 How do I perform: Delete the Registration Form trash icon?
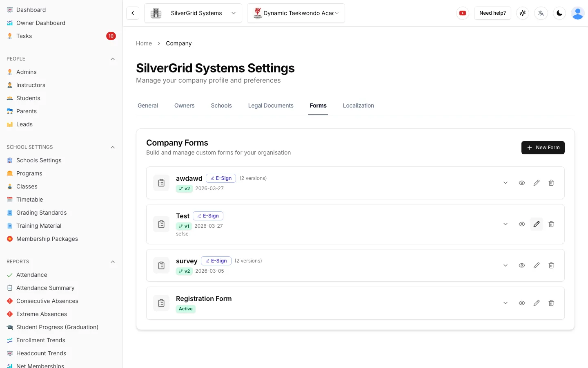551,303
